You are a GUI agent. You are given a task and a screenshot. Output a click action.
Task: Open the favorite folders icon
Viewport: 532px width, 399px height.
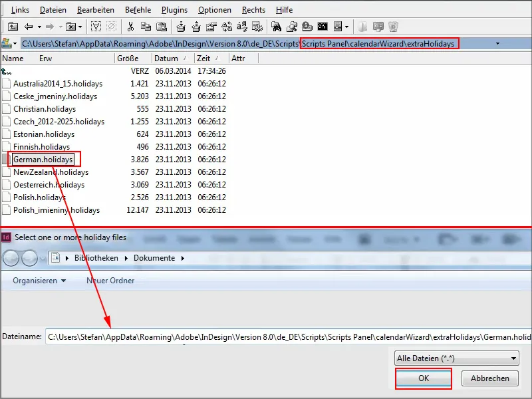(x=71, y=27)
